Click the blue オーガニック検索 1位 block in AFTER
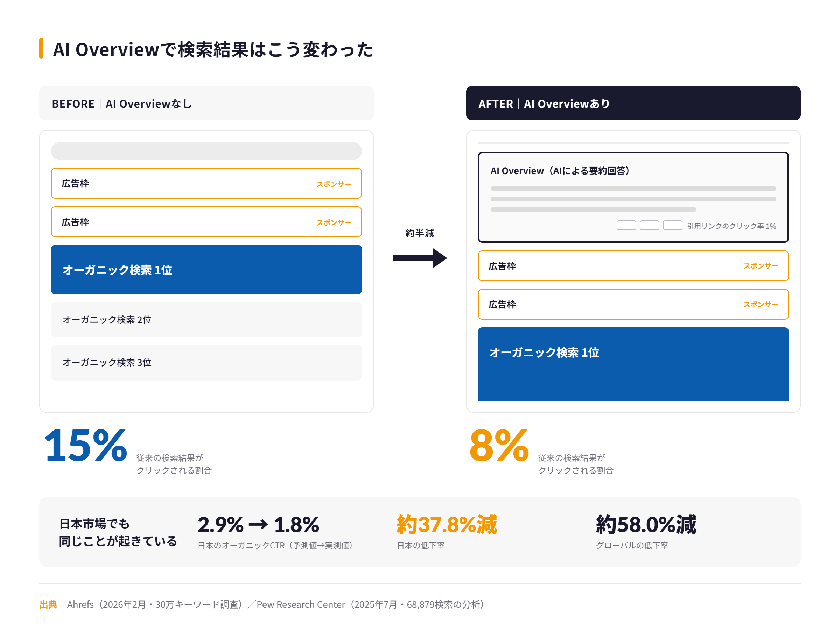 (x=633, y=364)
